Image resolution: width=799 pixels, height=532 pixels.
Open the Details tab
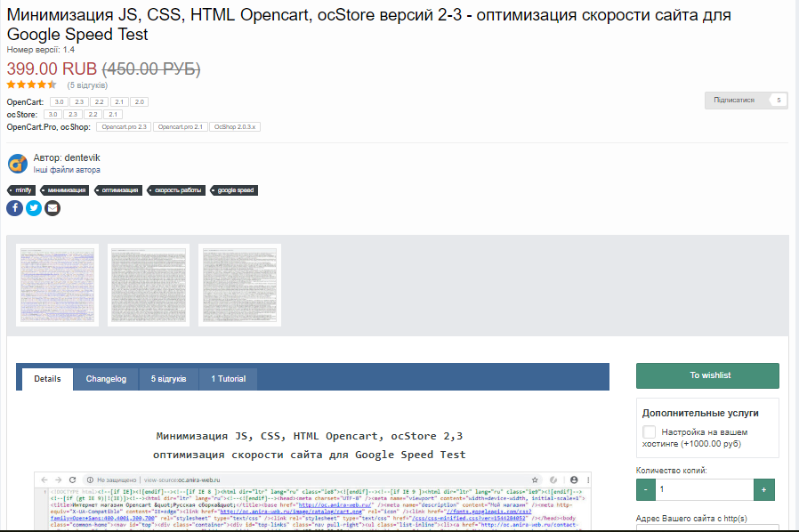pos(47,379)
